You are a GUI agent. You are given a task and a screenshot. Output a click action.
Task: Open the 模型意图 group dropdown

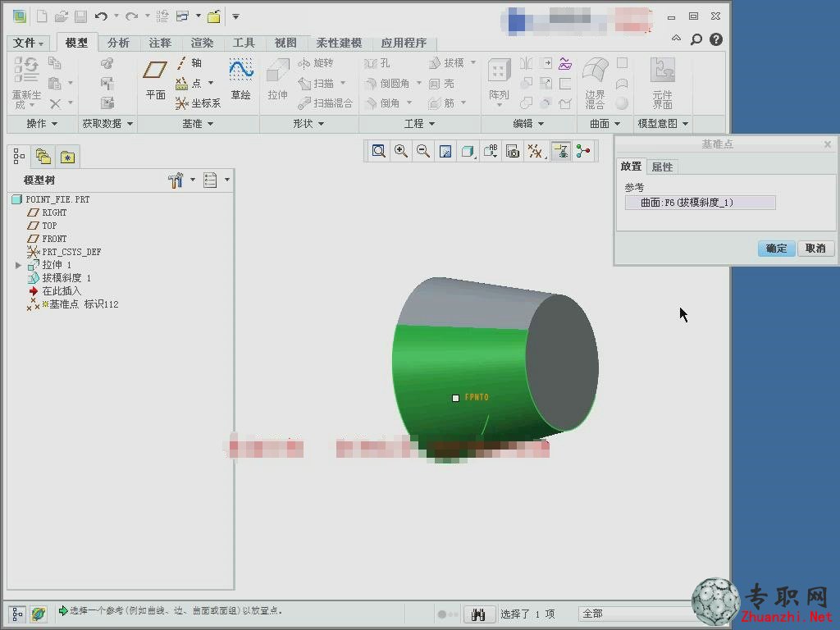(x=663, y=124)
